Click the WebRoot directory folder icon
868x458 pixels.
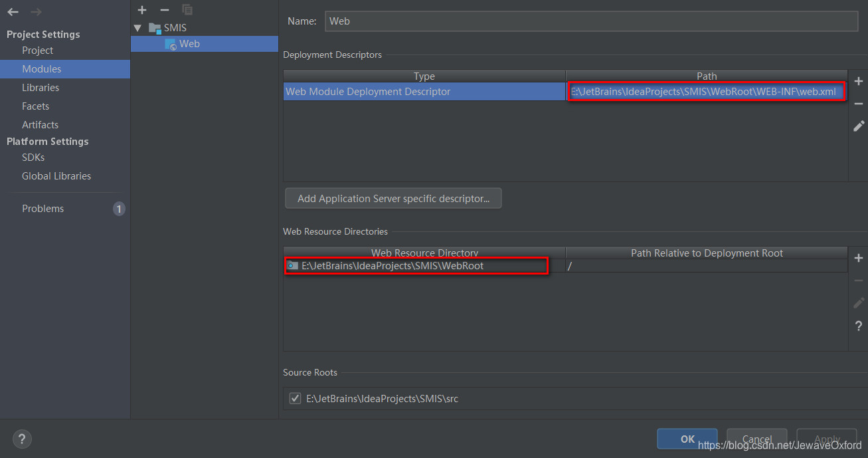pos(292,266)
